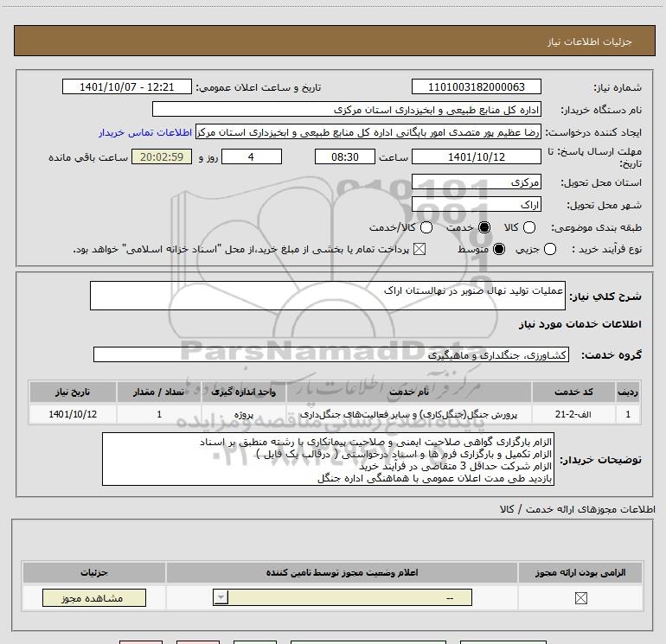The image size is (666, 644).
Task: Click general need description text box
Action: (x=328, y=296)
